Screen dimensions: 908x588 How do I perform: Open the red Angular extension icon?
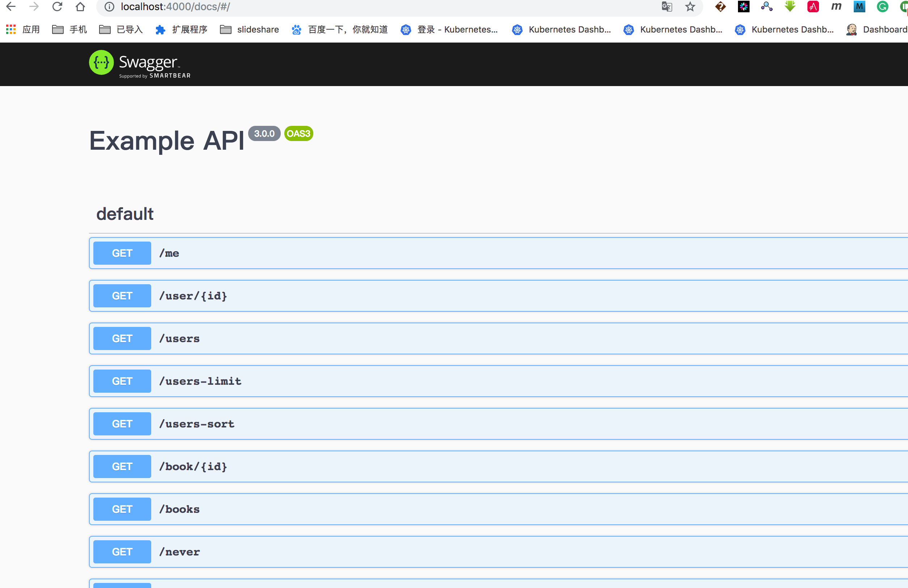click(x=813, y=7)
